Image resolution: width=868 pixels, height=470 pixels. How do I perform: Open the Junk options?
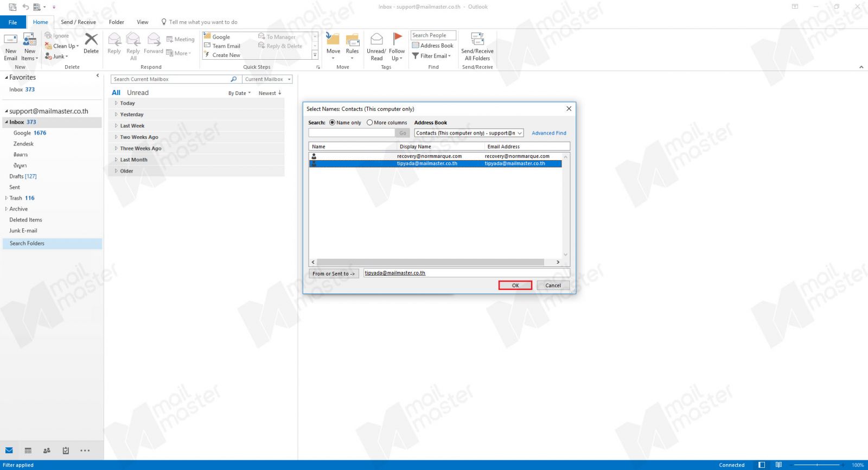tap(56, 56)
